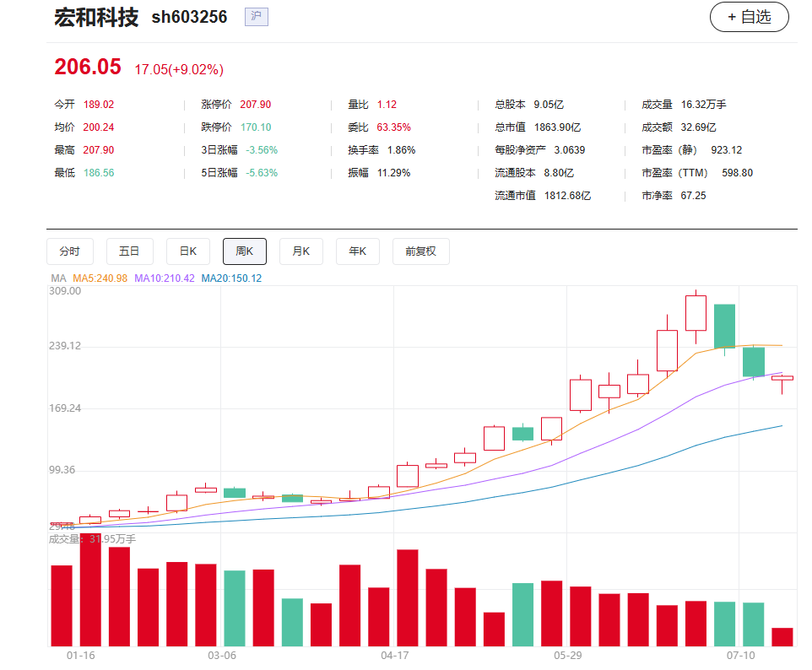Viewport: 812px width, 670px height.
Task: Add stock to watchlist with 自选 button
Action: (x=749, y=17)
